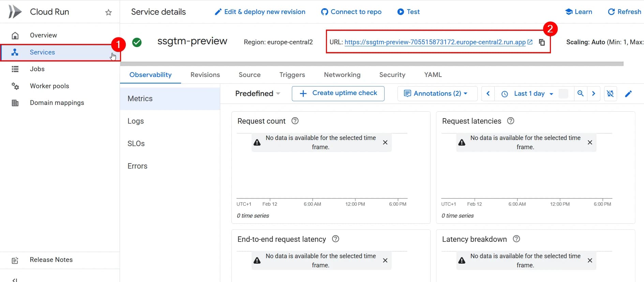644x282 pixels.
Task: Open help for Request latencies
Action: click(511, 121)
